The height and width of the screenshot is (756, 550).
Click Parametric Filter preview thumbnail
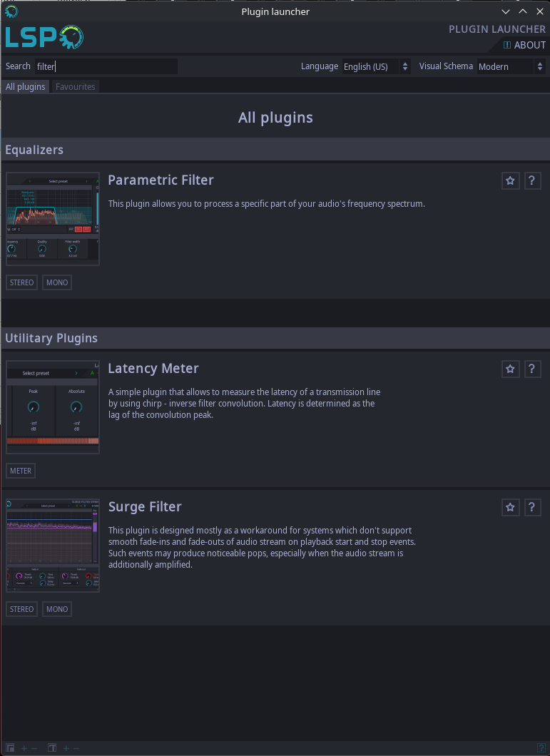(53, 219)
